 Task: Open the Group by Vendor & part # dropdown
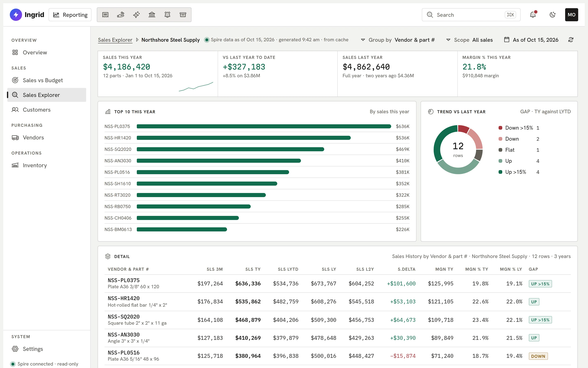coord(398,40)
